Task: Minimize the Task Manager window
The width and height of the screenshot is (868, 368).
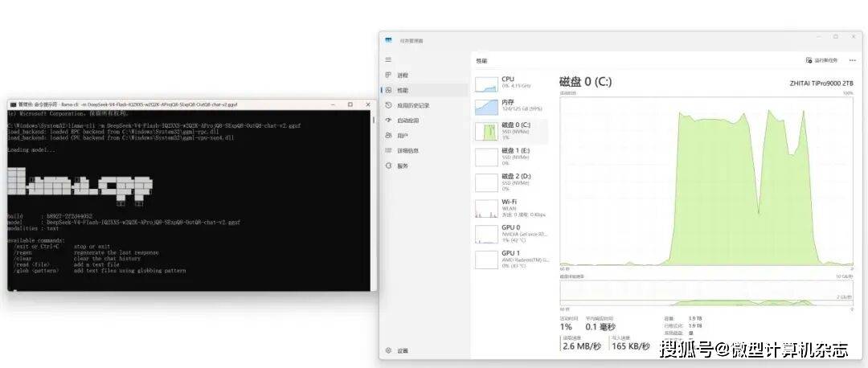Action: tap(820, 36)
